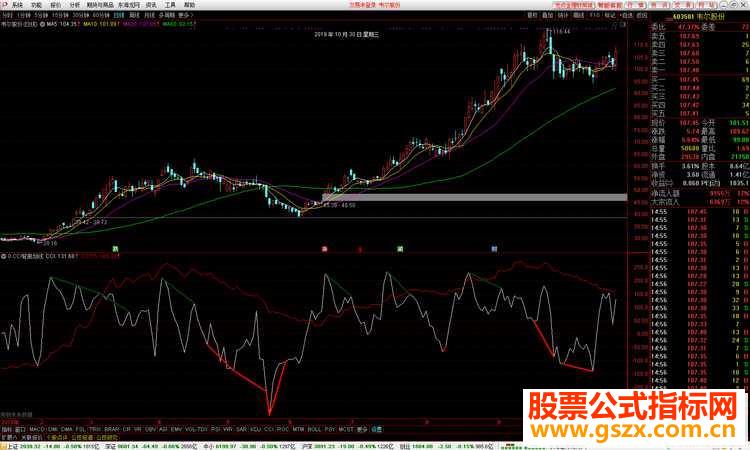
Task: Select the SAR indicator tab
Action: pos(242,429)
